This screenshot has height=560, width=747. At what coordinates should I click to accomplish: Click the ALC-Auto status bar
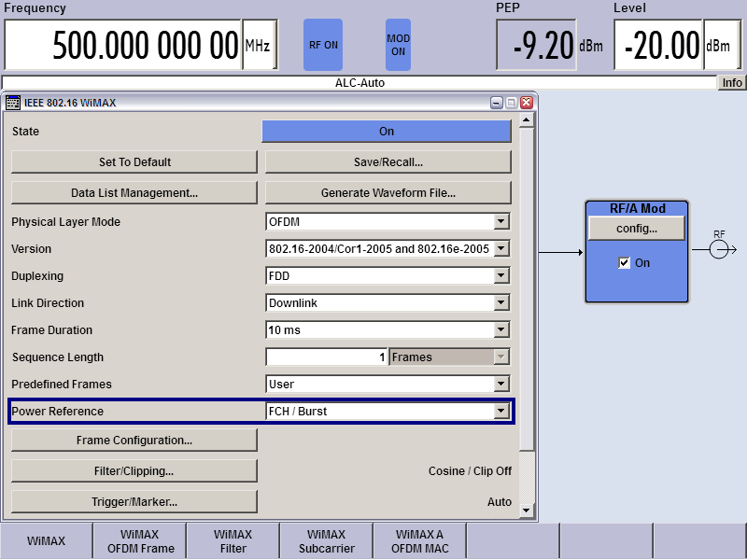(x=359, y=82)
